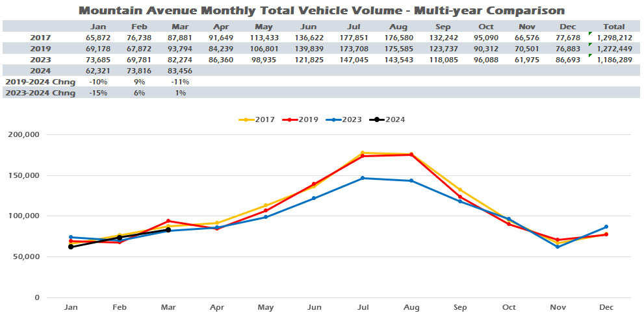Click the 200,000 y-axis label
Image resolution: width=644 pixels, height=313 pixels.
point(22,135)
